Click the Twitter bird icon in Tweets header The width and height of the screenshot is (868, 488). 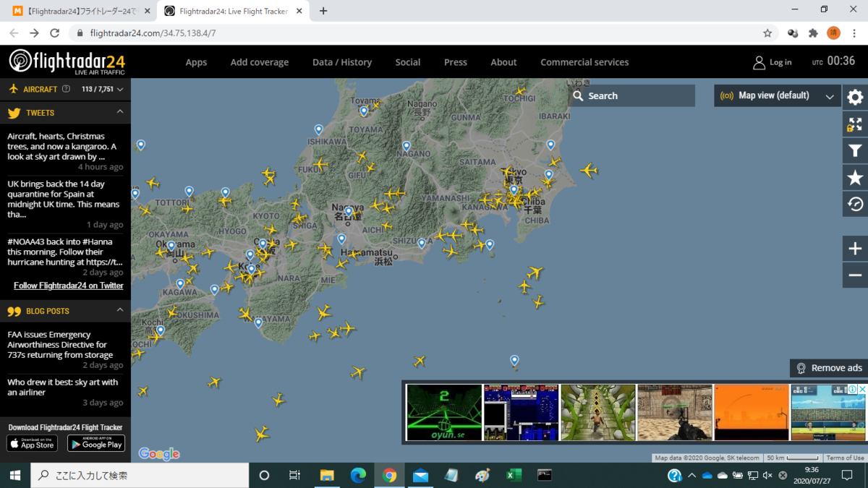pyautogui.click(x=14, y=113)
